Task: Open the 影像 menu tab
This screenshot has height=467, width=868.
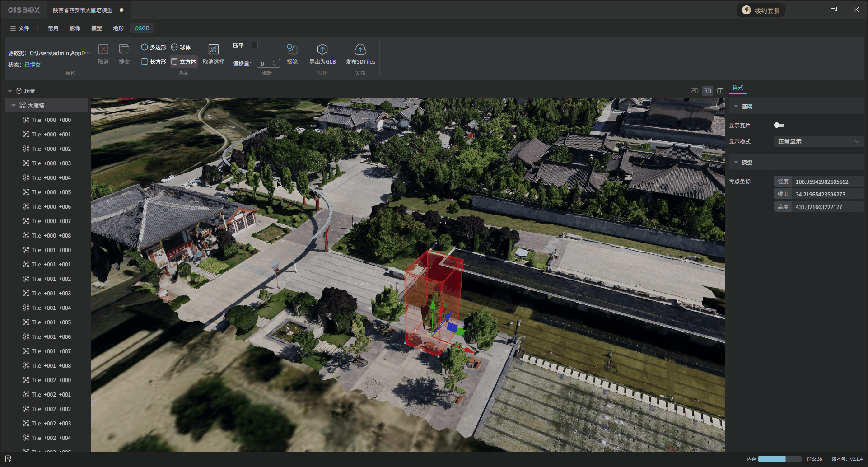Action: 75,28
